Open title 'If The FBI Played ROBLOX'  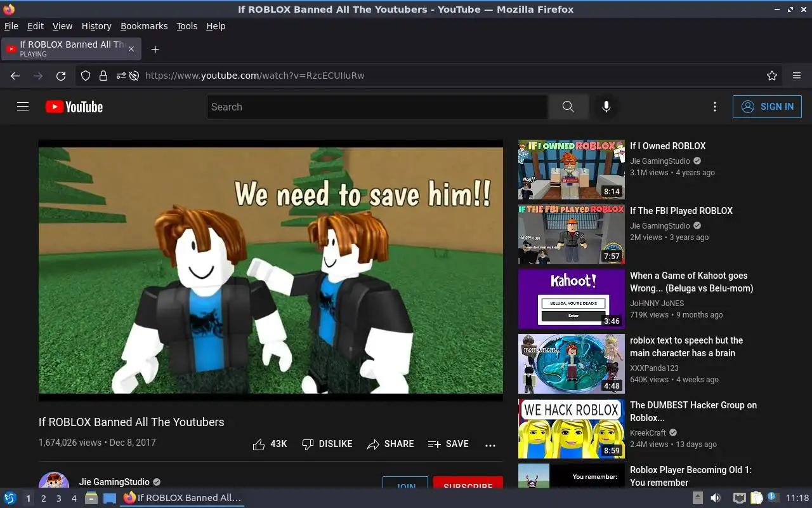tap(681, 211)
